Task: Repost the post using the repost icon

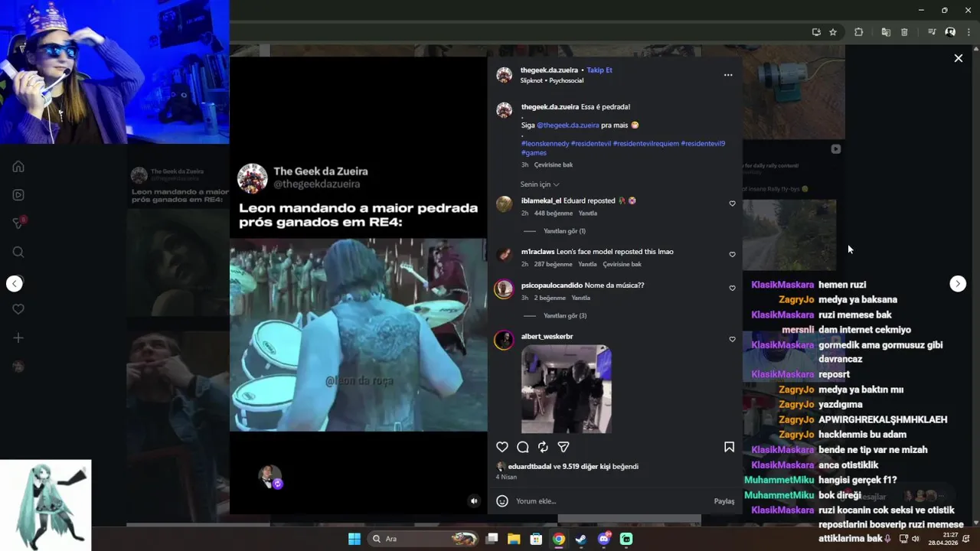Action: (543, 447)
